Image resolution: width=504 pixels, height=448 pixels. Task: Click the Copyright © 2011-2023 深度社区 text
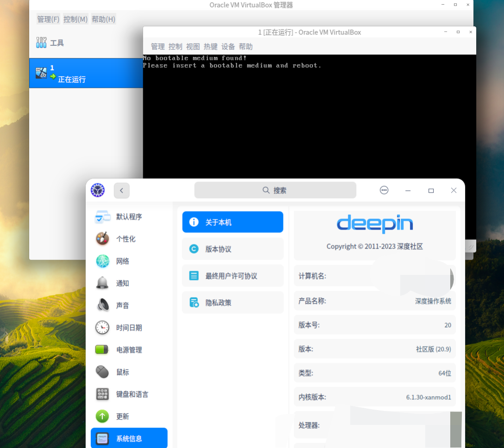click(x=375, y=246)
